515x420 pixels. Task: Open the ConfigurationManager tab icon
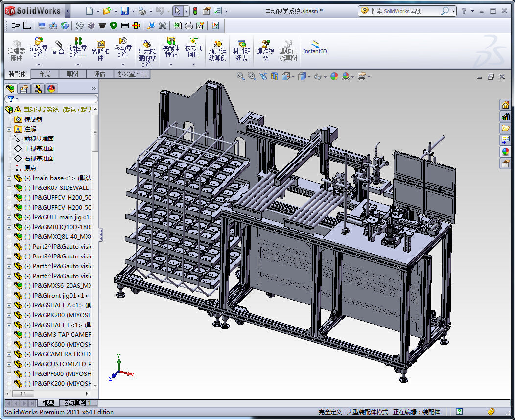coord(37,88)
